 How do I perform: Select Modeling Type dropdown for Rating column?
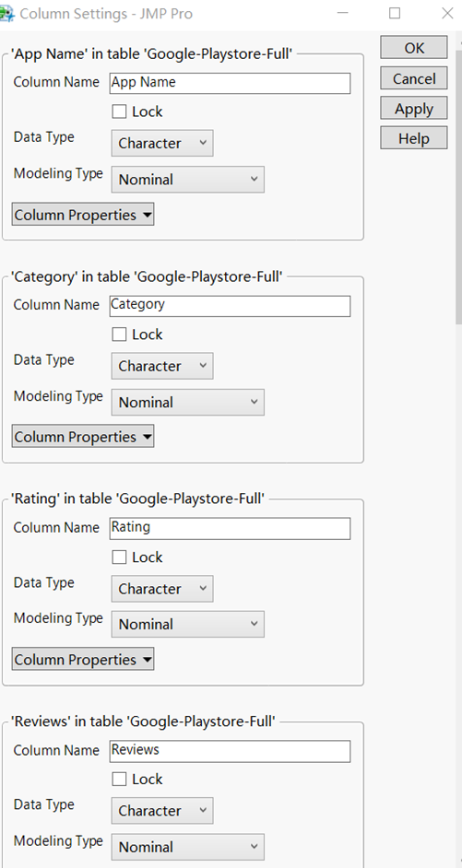(188, 624)
